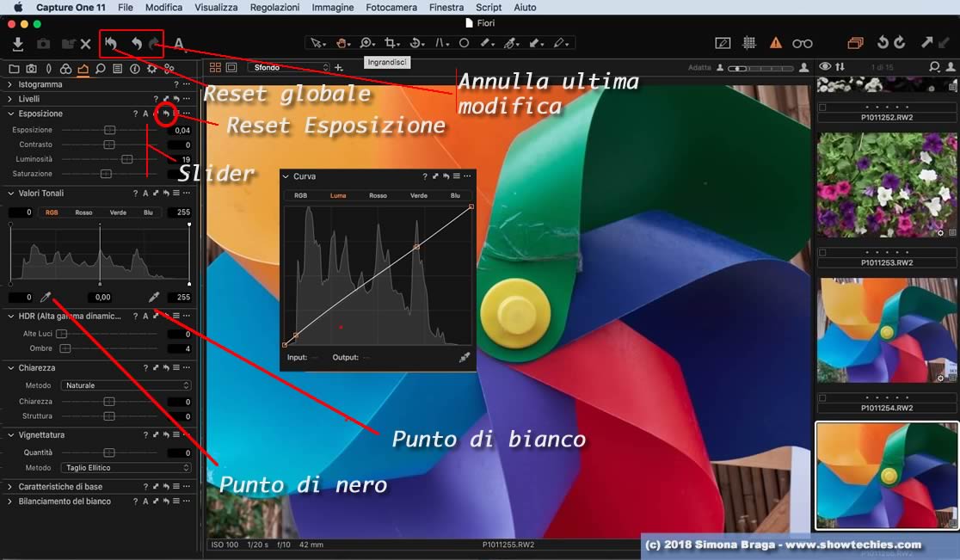
Task: Click the black point eyedropper in Valori Tonali
Action: coord(46,298)
